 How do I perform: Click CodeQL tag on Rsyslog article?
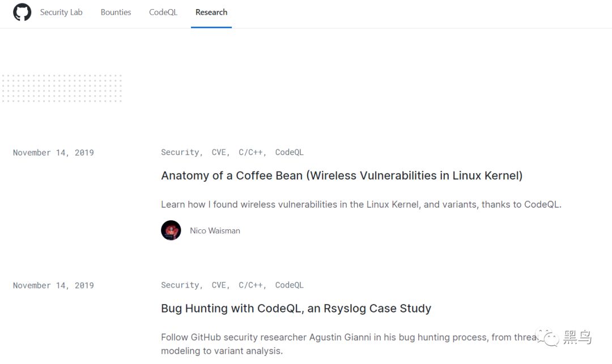tap(289, 285)
